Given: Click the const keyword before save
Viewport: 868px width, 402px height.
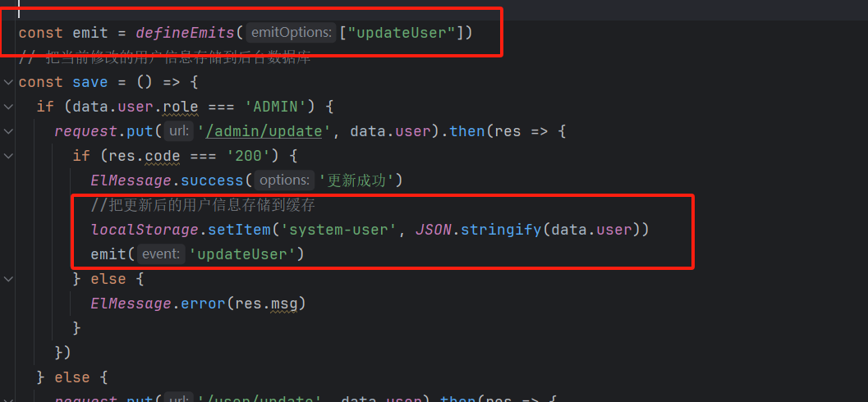Looking at the screenshot, I should click(x=40, y=82).
